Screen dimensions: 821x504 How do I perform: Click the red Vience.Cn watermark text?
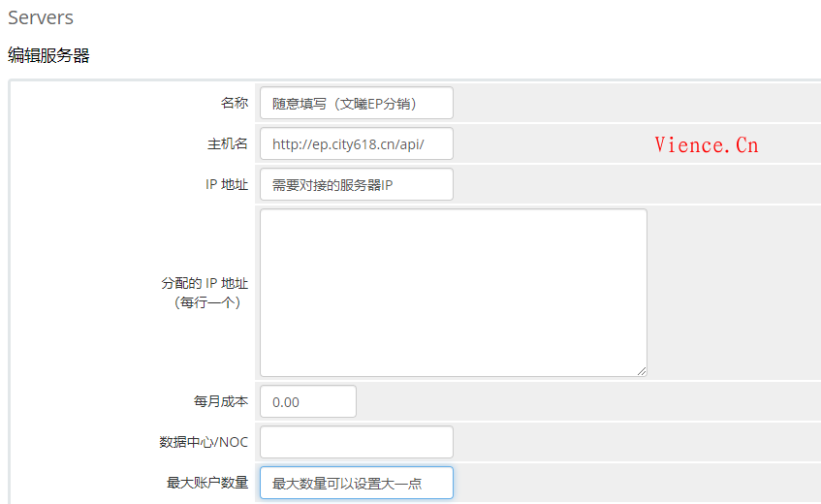706,145
